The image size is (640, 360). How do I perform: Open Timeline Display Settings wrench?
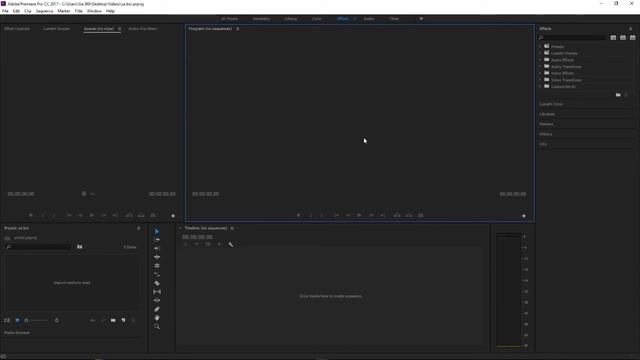[231, 244]
